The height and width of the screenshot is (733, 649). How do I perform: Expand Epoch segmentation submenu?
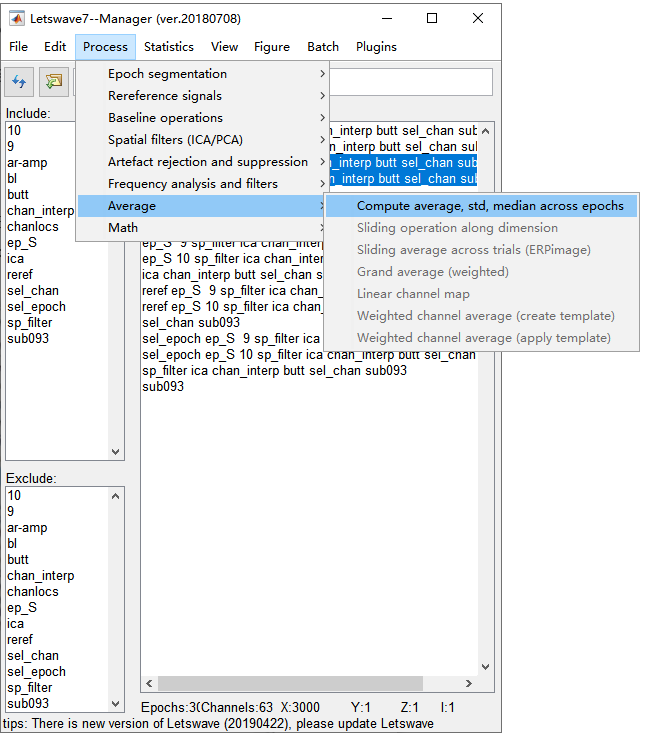(x=202, y=74)
